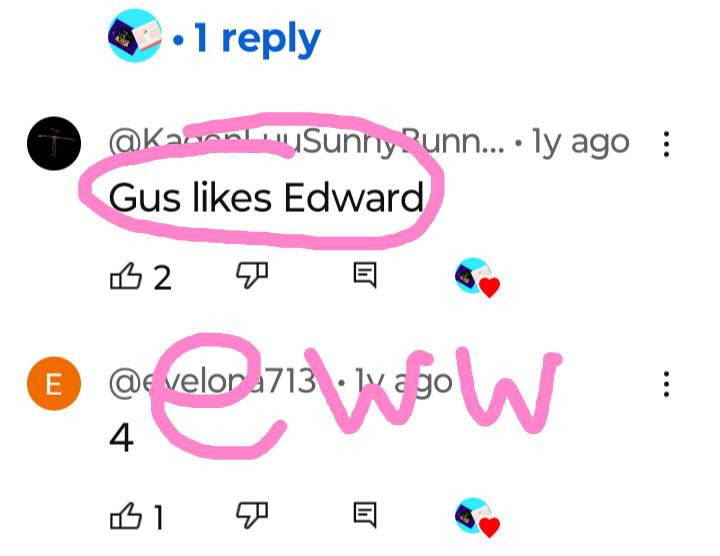Image resolution: width=720 pixels, height=556 pixels.
Task: Open options menu for the comment saying 4
Action: 666,384
